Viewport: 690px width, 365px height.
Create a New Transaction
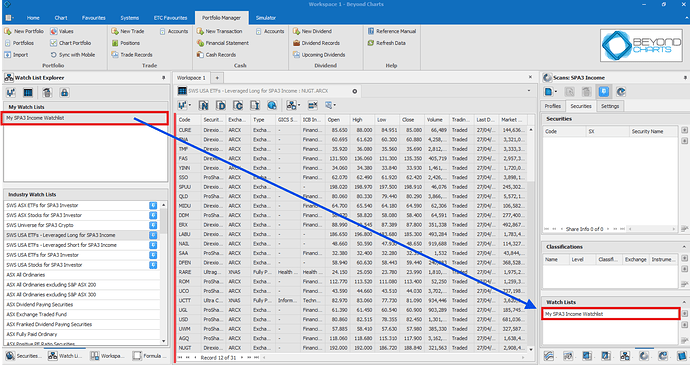(x=219, y=31)
